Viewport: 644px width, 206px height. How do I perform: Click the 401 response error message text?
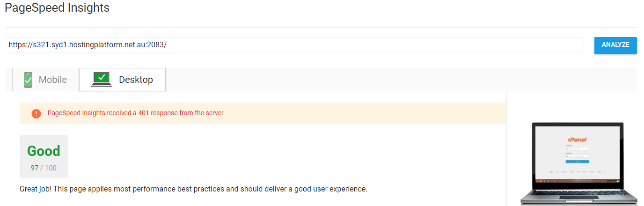pyautogui.click(x=136, y=113)
